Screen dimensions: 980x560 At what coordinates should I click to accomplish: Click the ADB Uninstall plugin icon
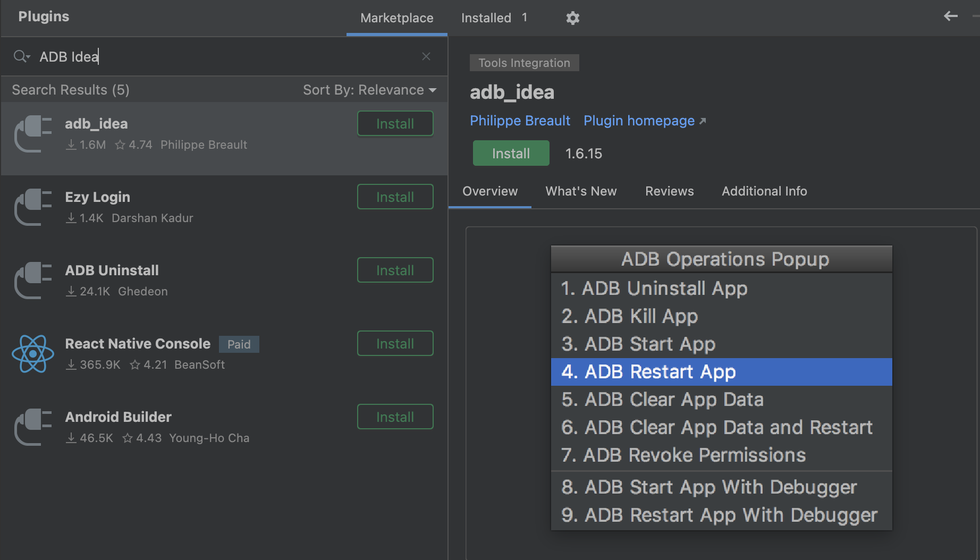[33, 281]
